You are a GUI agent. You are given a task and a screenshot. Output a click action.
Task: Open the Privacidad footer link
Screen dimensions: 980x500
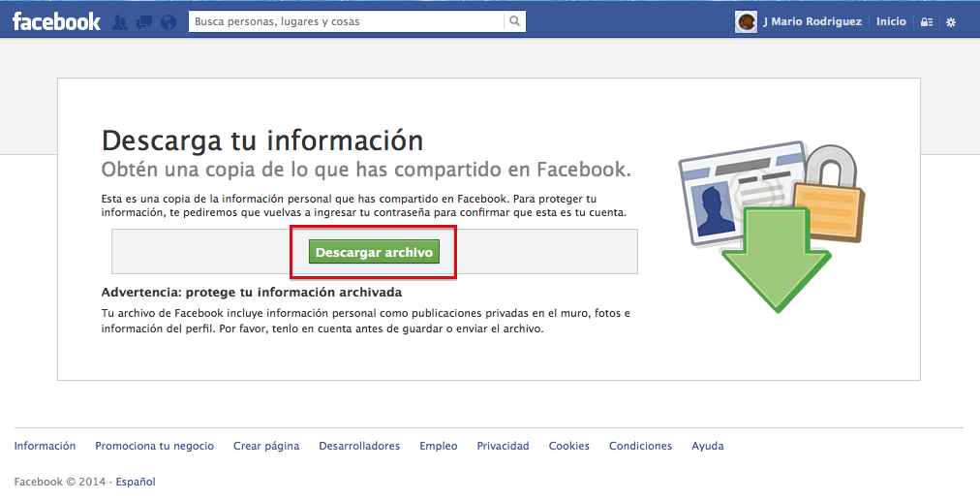click(504, 446)
